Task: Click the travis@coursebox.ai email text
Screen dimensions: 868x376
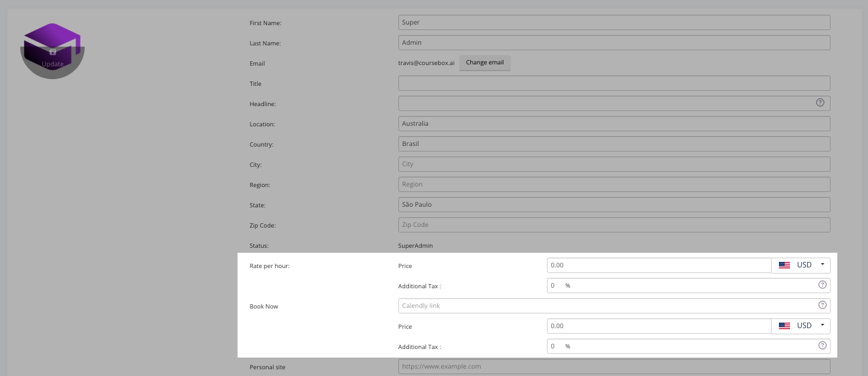Action: pyautogui.click(x=426, y=63)
